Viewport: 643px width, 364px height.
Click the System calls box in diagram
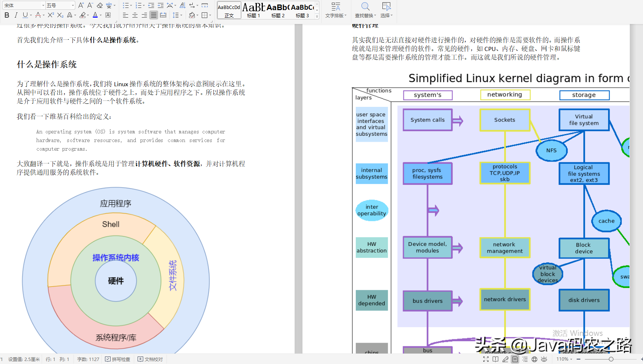(x=427, y=120)
